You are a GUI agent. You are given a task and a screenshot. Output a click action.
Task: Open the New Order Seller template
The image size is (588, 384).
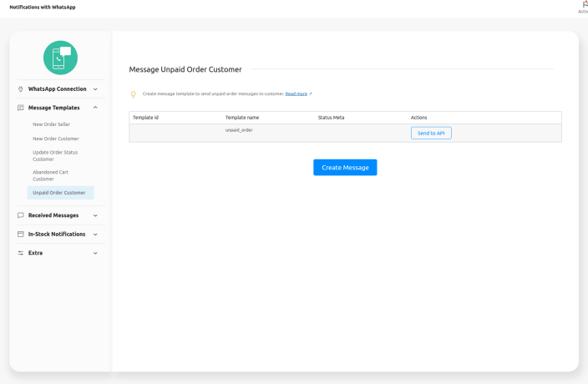[52, 124]
